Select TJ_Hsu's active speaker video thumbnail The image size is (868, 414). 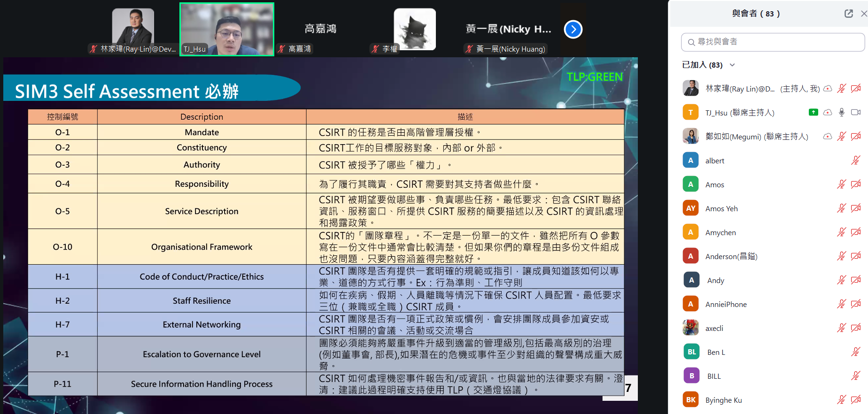[x=227, y=29]
